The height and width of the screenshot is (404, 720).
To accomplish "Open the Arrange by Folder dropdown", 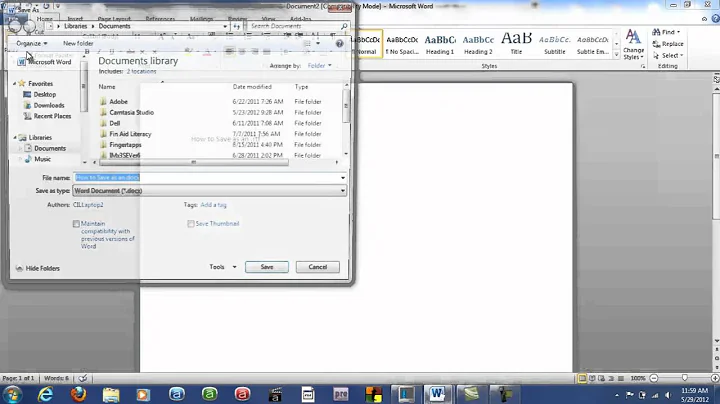I will pyautogui.click(x=320, y=66).
